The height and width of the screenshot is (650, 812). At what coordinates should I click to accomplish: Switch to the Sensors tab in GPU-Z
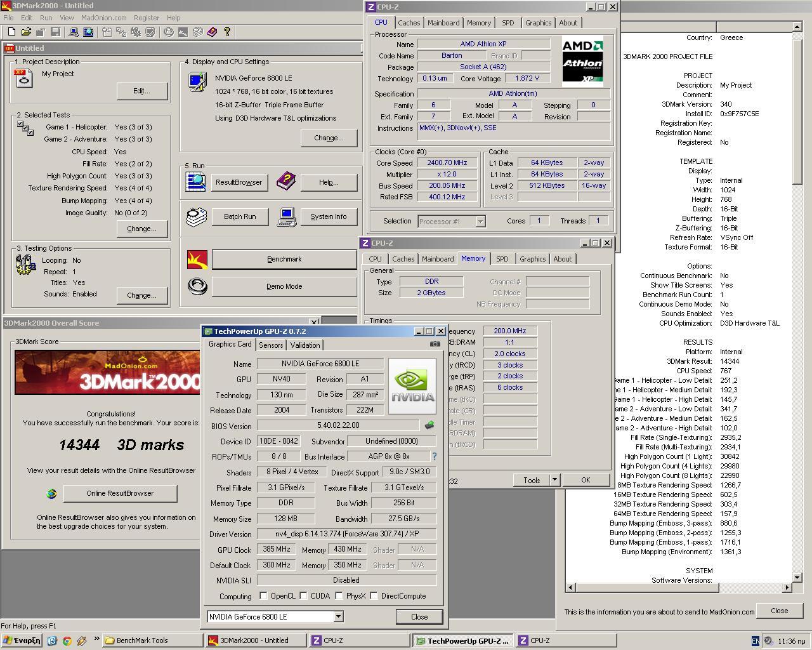point(271,345)
